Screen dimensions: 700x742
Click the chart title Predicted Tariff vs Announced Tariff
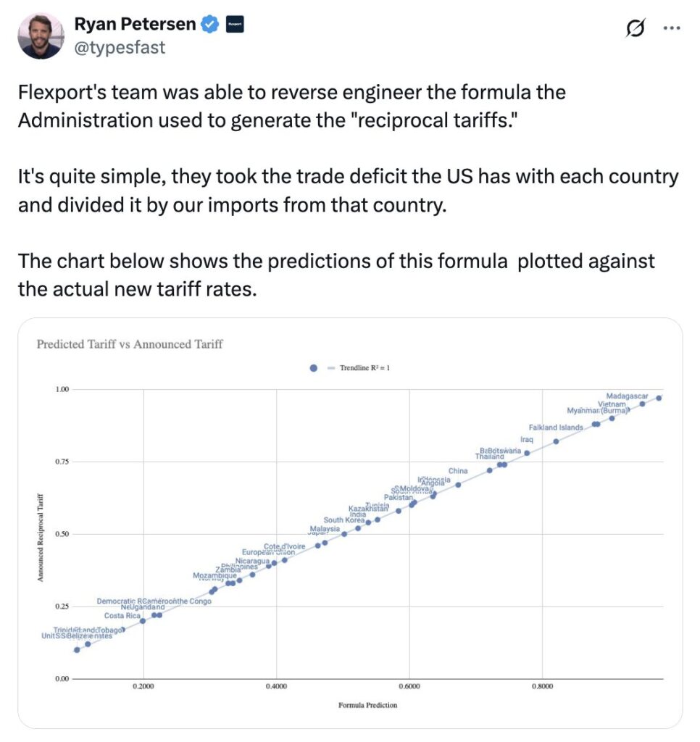tap(130, 344)
